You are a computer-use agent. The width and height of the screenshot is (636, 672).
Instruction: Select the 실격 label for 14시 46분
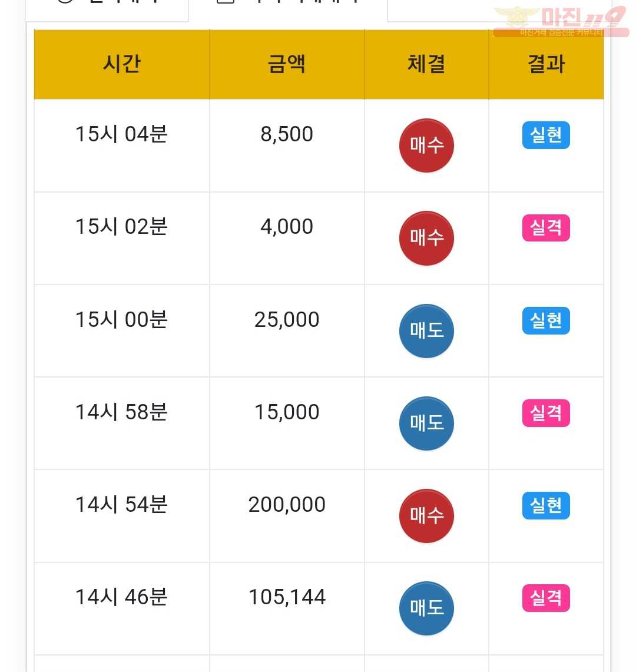pos(546,598)
